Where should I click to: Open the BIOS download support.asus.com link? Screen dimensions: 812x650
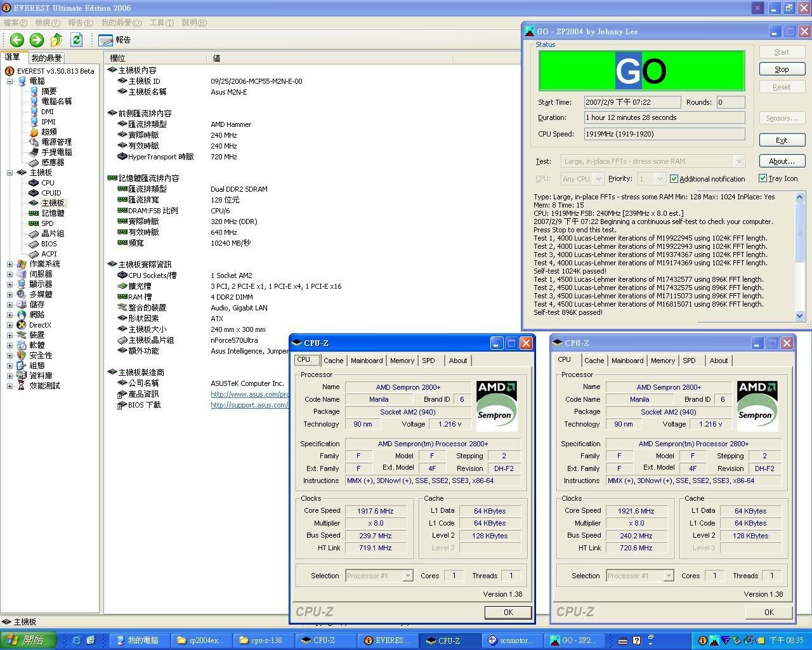[249, 405]
